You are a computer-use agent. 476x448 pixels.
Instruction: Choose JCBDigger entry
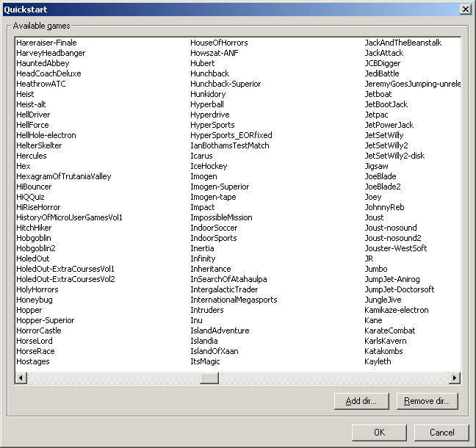383,63
